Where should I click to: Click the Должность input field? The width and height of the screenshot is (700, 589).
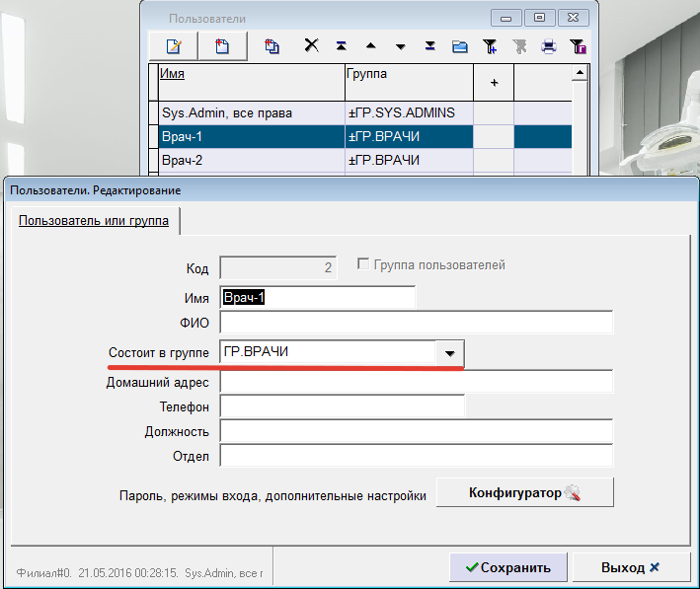click(417, 431)
